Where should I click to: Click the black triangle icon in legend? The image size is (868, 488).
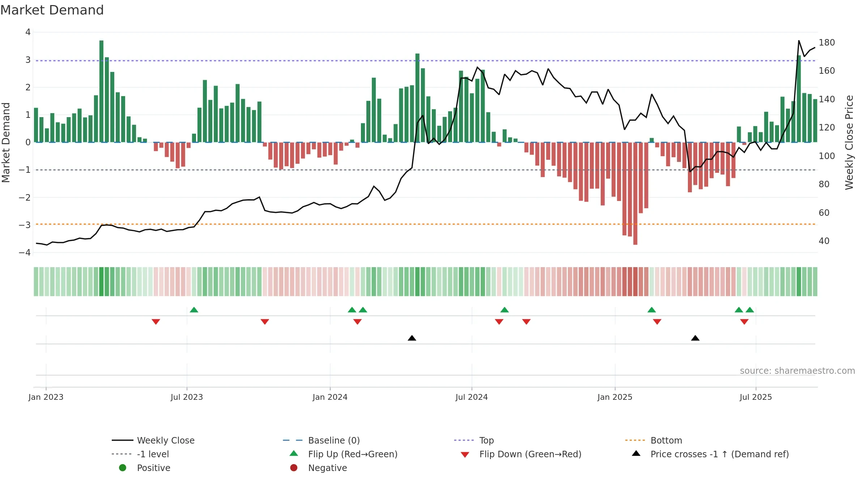click(636, 453)
